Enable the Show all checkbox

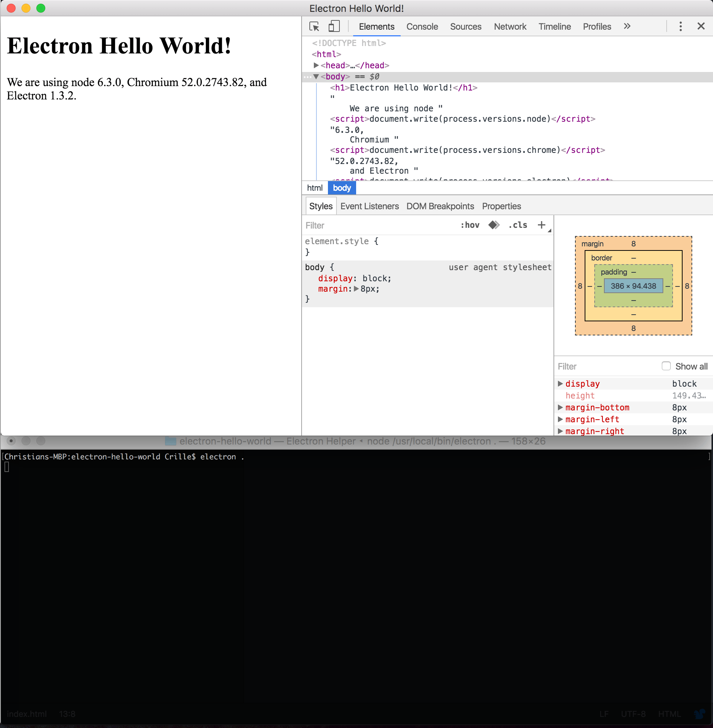(666, 366)
